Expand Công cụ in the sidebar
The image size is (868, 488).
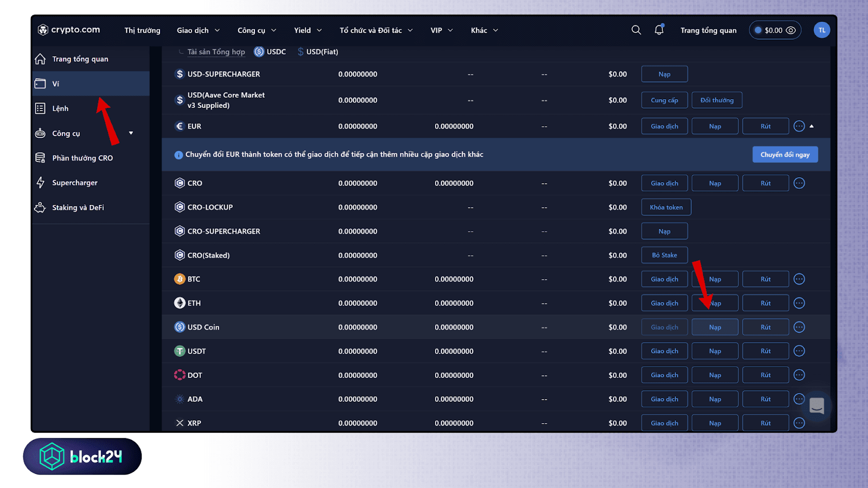pyautogui.click(x=131, y=133)
